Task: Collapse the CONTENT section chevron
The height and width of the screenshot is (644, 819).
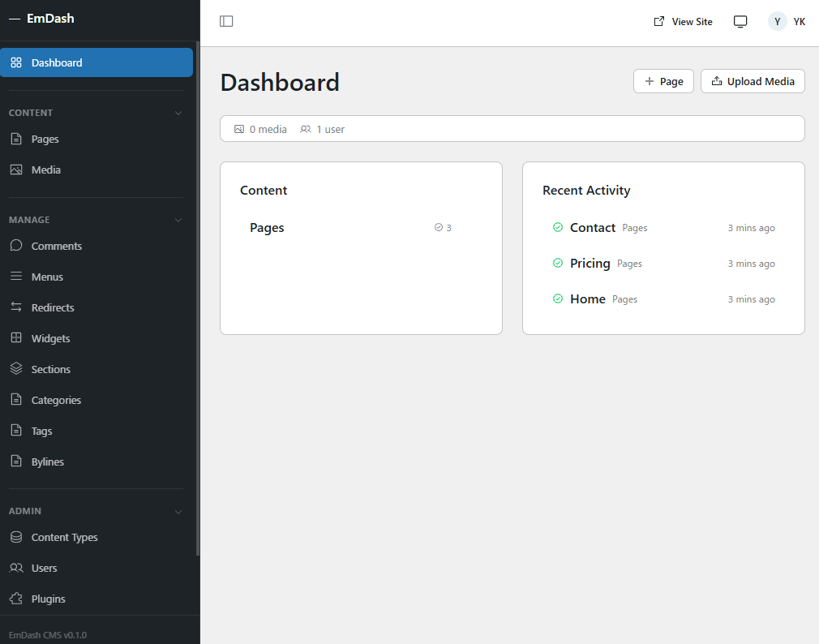Action: click(178, 113)
